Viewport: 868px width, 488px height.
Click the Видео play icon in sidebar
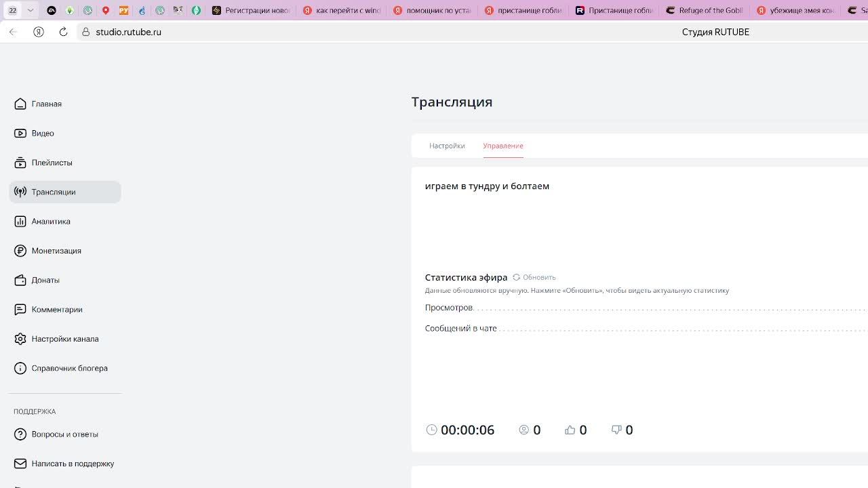click(x=20, y=133)
